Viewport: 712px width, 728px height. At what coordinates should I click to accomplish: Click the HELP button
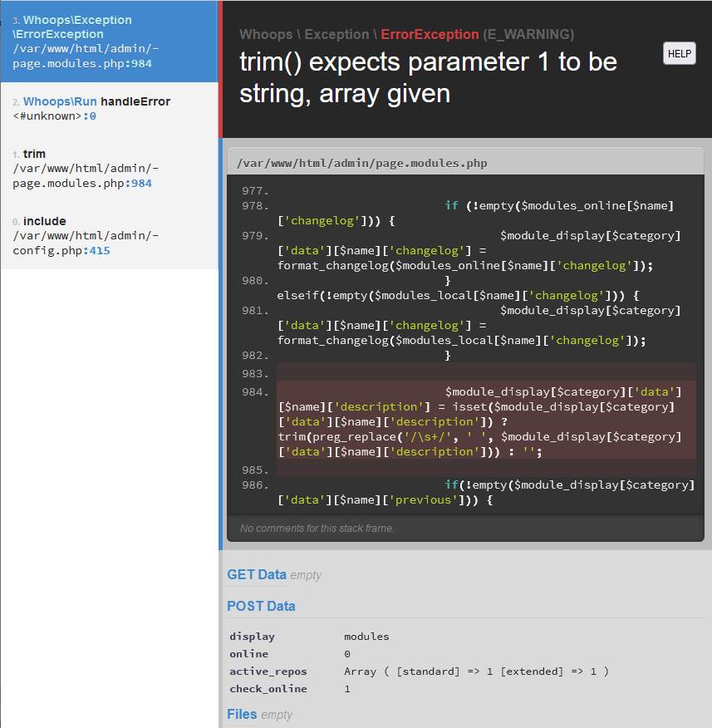pyautogui.click(x=679, y=54)
